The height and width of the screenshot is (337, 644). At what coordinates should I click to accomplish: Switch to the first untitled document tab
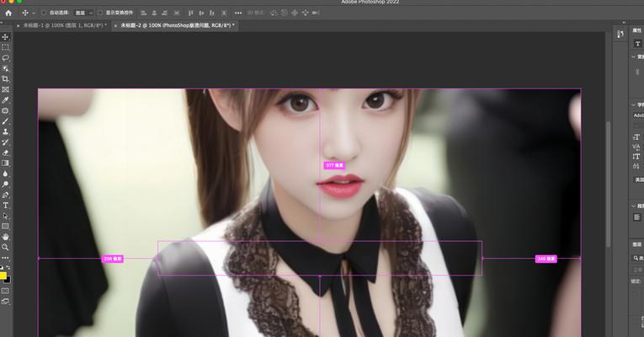coord(64,25)
